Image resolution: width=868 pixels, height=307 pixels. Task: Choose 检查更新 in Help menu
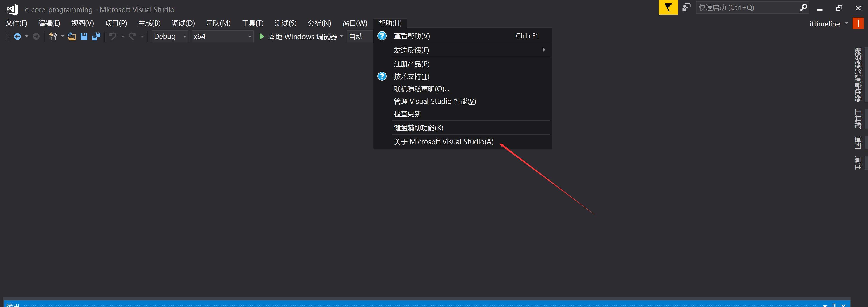point(407,114)
